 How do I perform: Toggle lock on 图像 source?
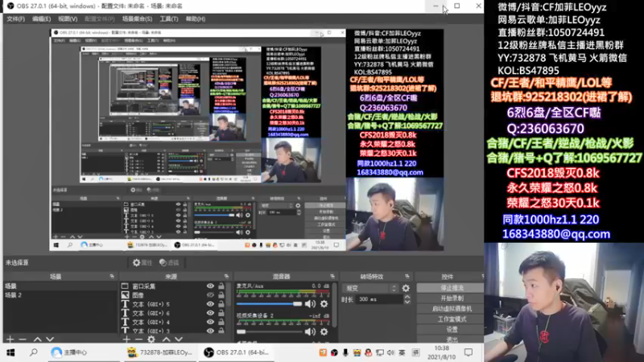coord(221,295)
